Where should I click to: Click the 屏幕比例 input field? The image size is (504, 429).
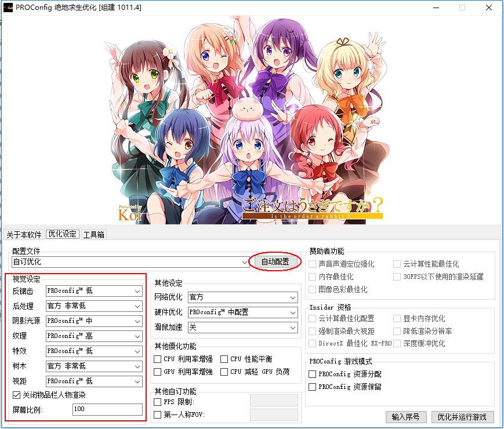107,409
